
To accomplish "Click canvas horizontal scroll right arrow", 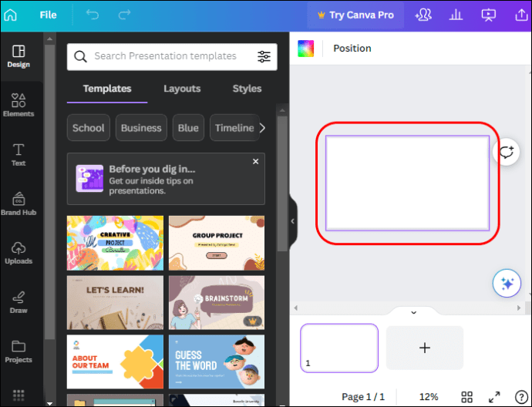I will coord(519,308).
